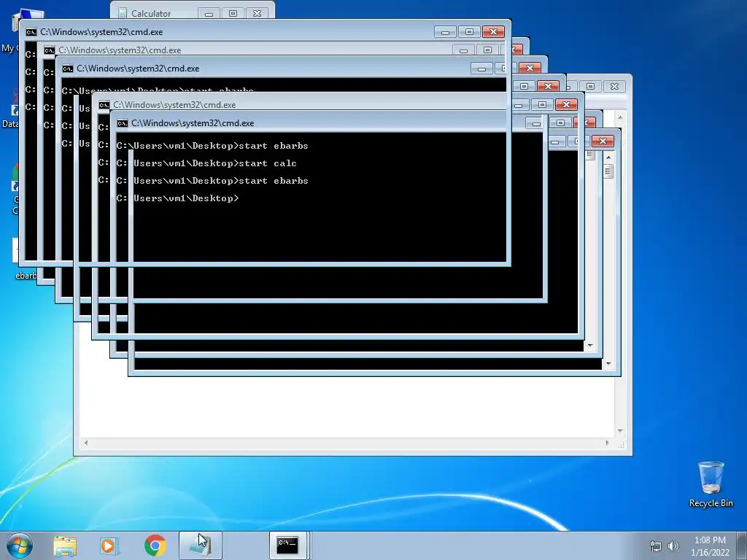
Task: Open the system menu icon of the uppermost cmd window
Action: coord(31,32)
